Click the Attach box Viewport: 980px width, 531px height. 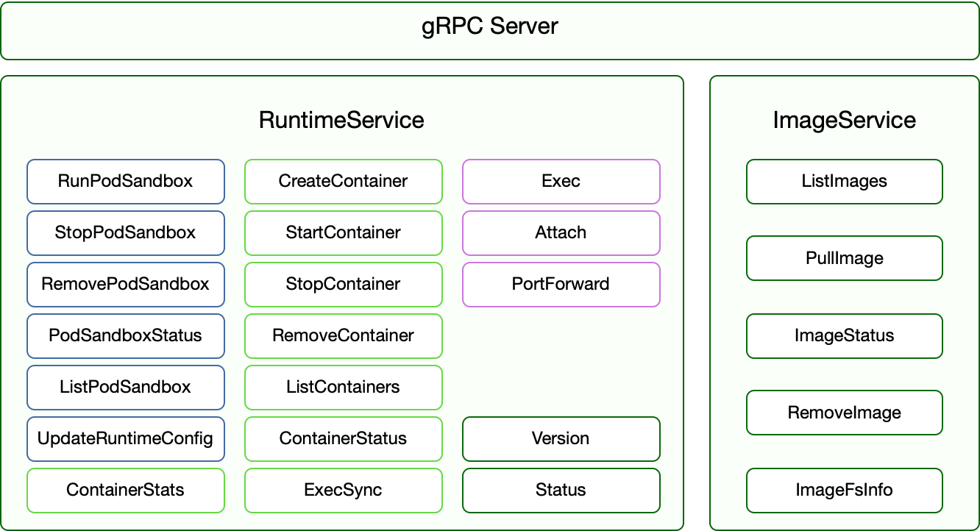(561, 233)
